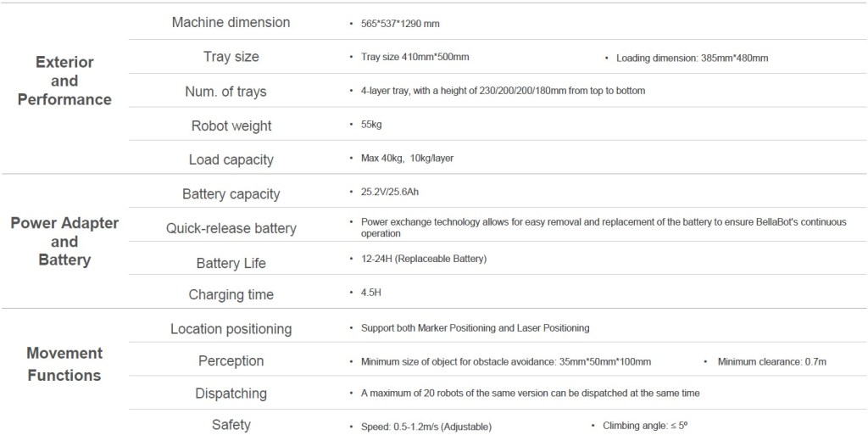Select the Charging time label
The height and width of the screenshot is (441, 868).
coord(231,294)
